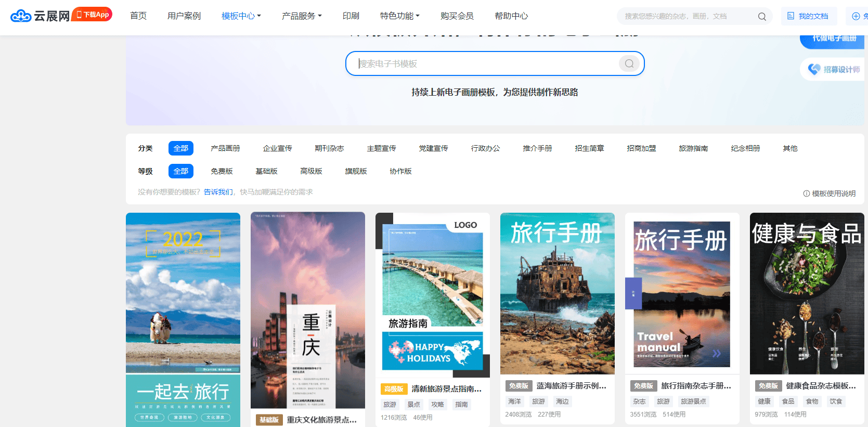Screen dimensions: 868x427
Task: Click the 饮食 tag
Action: coord(836,401)
